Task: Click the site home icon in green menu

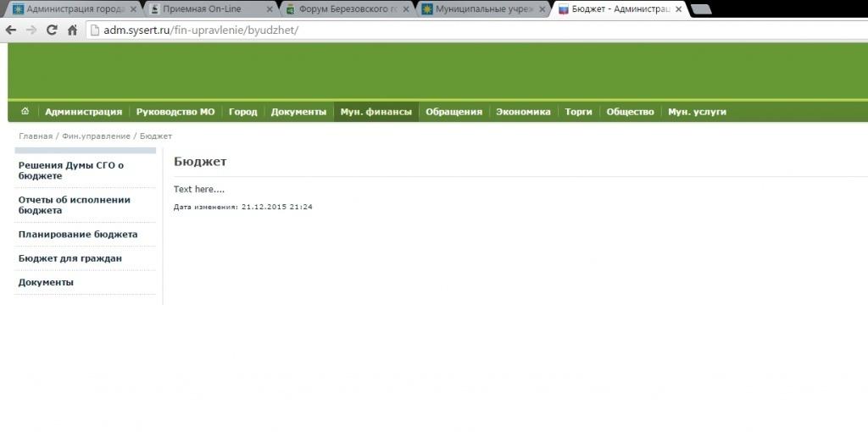Action: tap(25, 112)
